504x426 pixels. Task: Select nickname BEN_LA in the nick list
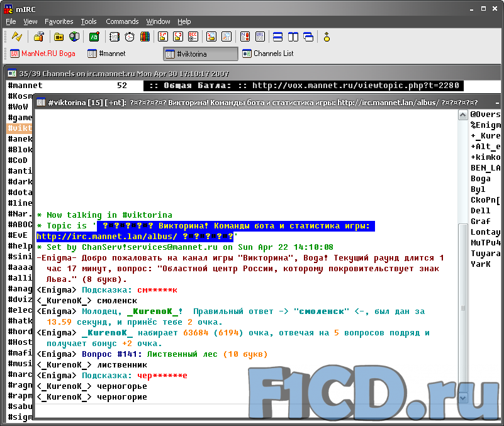485,168
